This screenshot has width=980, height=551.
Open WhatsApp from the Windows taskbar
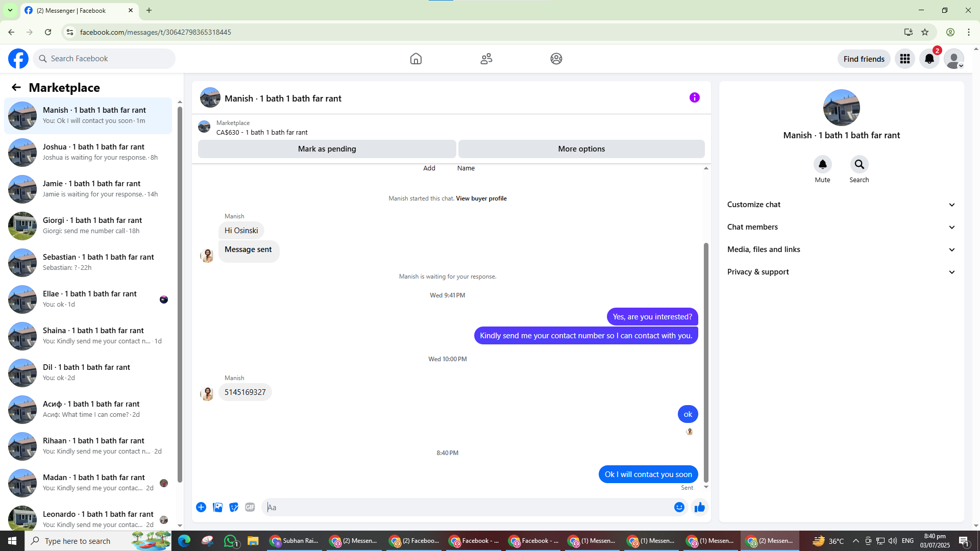tap(231, 541)
